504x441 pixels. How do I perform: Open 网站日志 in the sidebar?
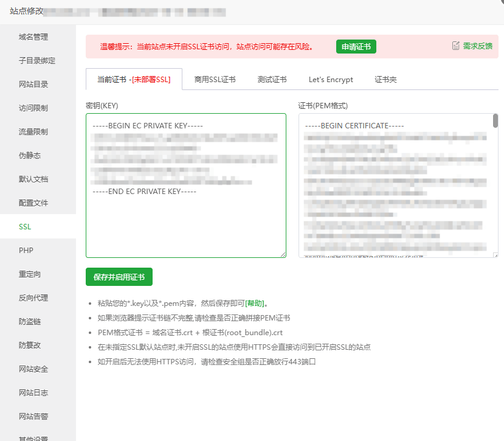33,393
